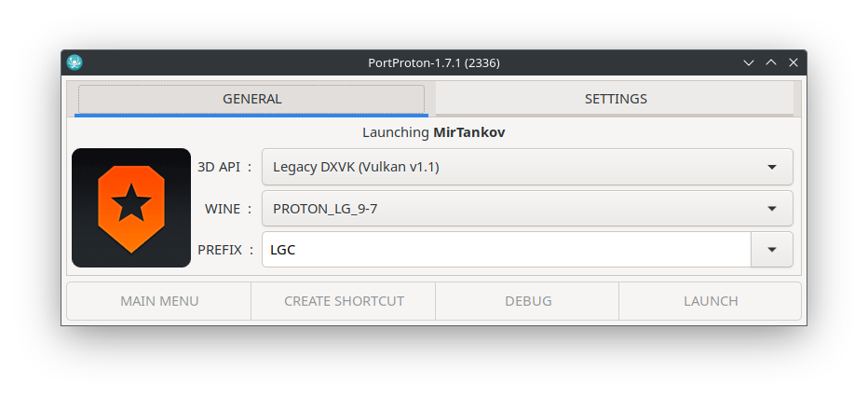
Task: Maximize the PortProton window
Action: pyautogui.click(x=771, y=62)
